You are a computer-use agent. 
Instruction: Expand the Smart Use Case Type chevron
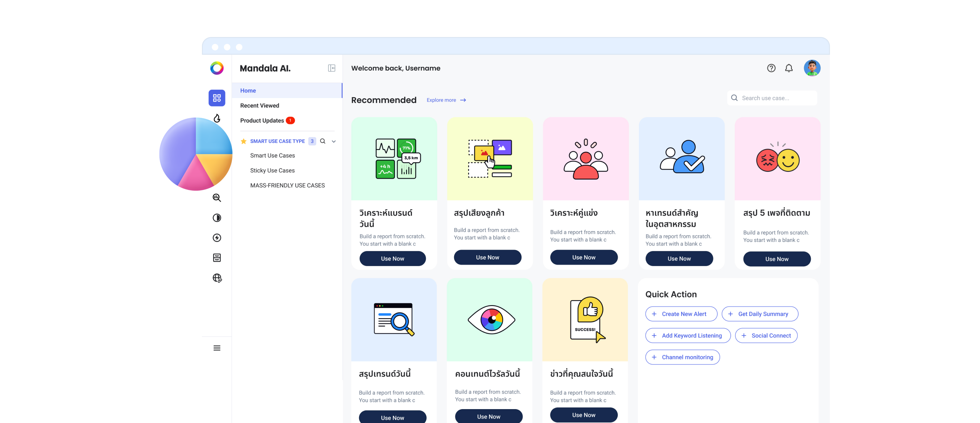(x=334, y=141)
